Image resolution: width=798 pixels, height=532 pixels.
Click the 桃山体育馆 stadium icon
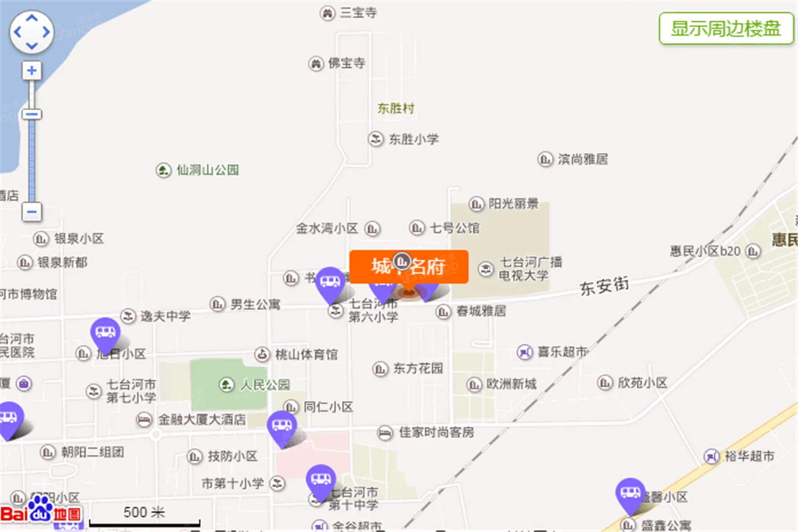[x=263, y=354]
